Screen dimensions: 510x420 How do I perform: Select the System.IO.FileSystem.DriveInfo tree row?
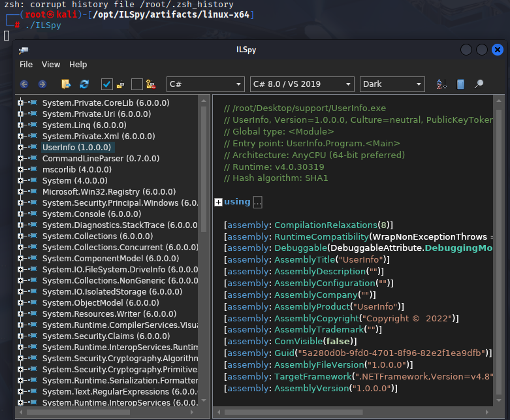120,269
